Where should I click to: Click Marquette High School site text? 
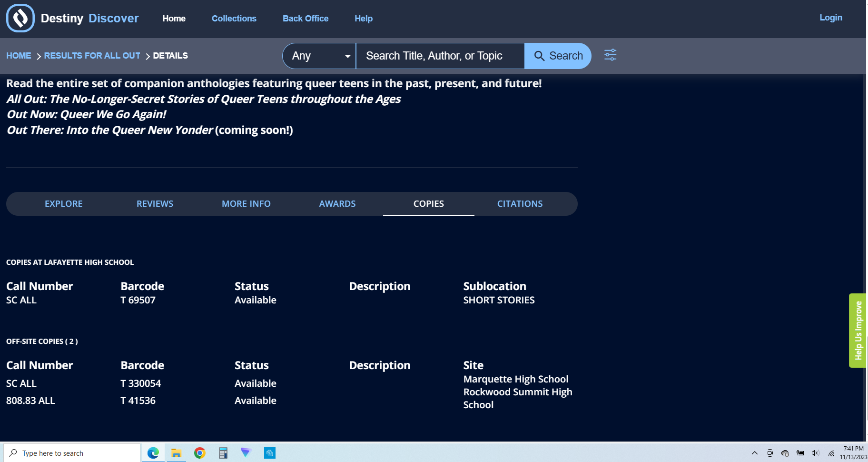click(516, 379)
